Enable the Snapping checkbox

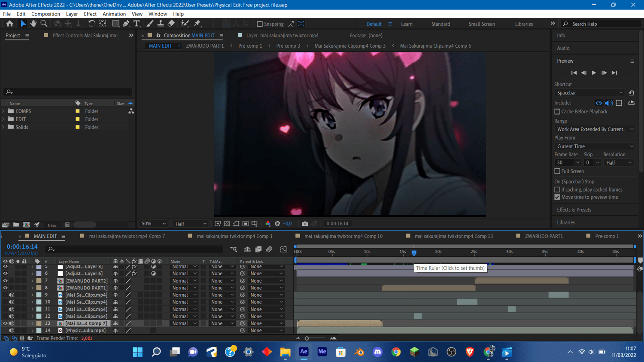pyautogui.click(x=260, y=24)
